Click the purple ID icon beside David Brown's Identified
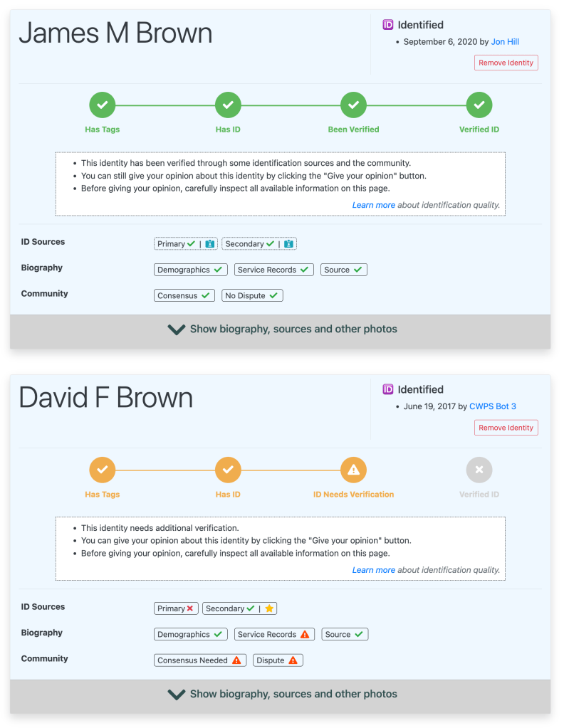Viewport: 564px width, 728px height. coord(388,389)
